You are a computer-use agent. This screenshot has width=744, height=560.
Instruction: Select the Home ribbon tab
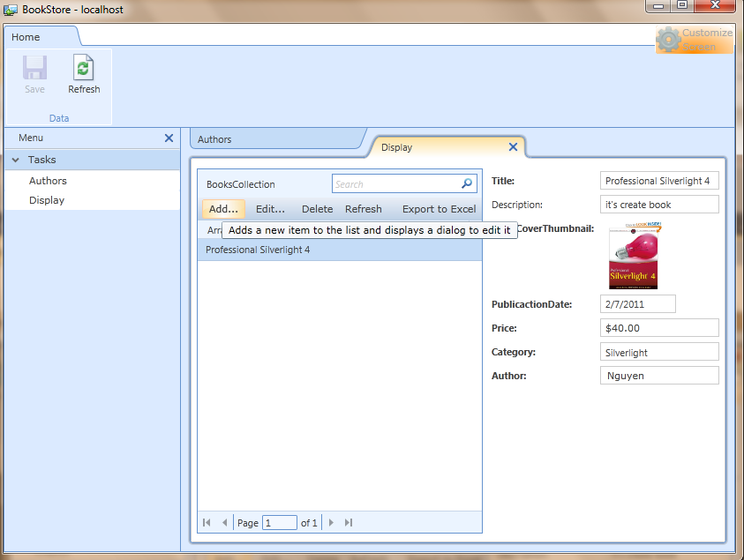tap(26, 37)
